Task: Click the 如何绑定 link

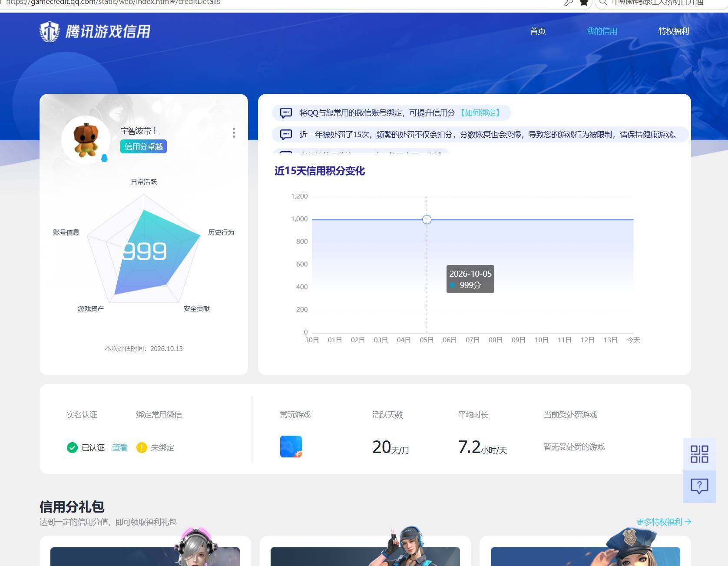Action: [x=480, y=113]
